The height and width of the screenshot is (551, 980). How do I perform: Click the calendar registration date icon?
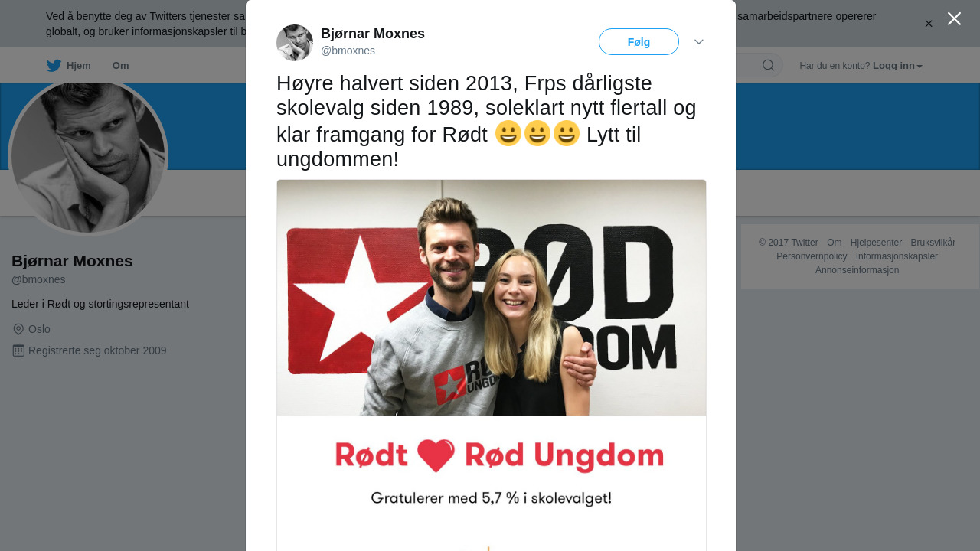tap(18, 350)
